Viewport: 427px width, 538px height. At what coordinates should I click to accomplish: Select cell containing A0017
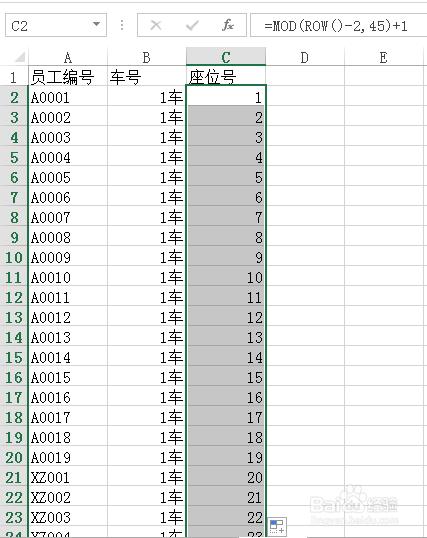(68, 417)
